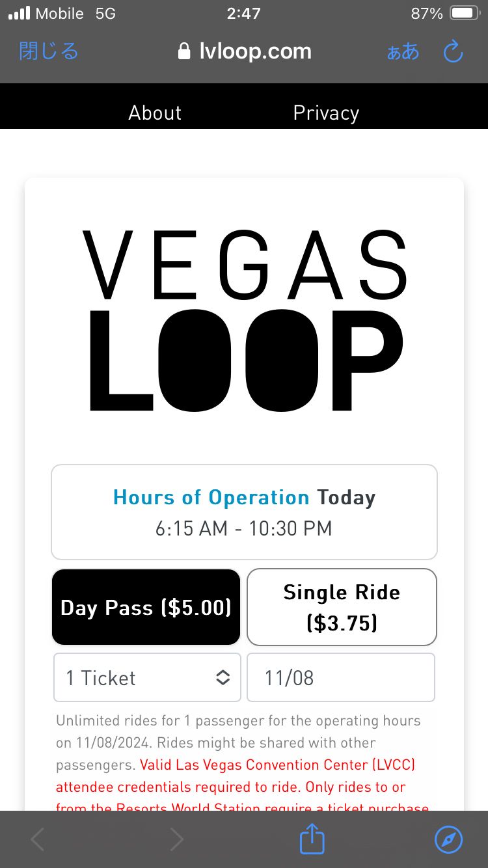Viewport: 488px width, 868px height.
Task: Go to the Privacy menu item
Action: point(326,113)
